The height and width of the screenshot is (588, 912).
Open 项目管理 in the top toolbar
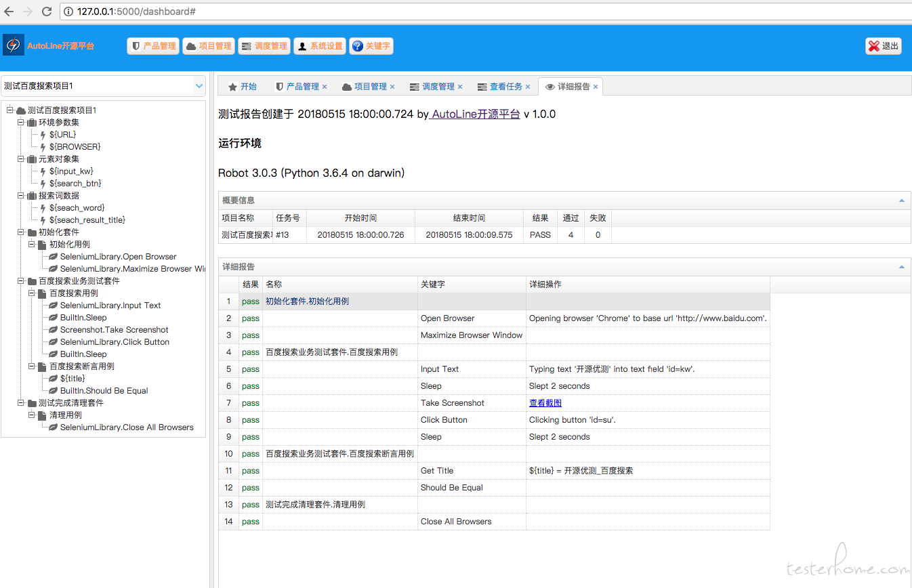click(209, 46)
